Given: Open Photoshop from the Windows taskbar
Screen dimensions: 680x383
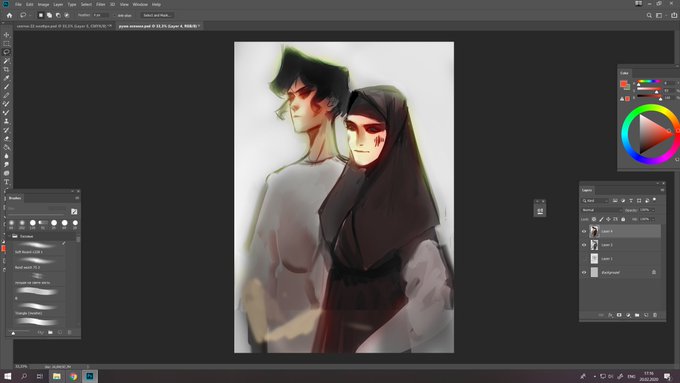Looking at the screenshot, I should click(90, 376).
